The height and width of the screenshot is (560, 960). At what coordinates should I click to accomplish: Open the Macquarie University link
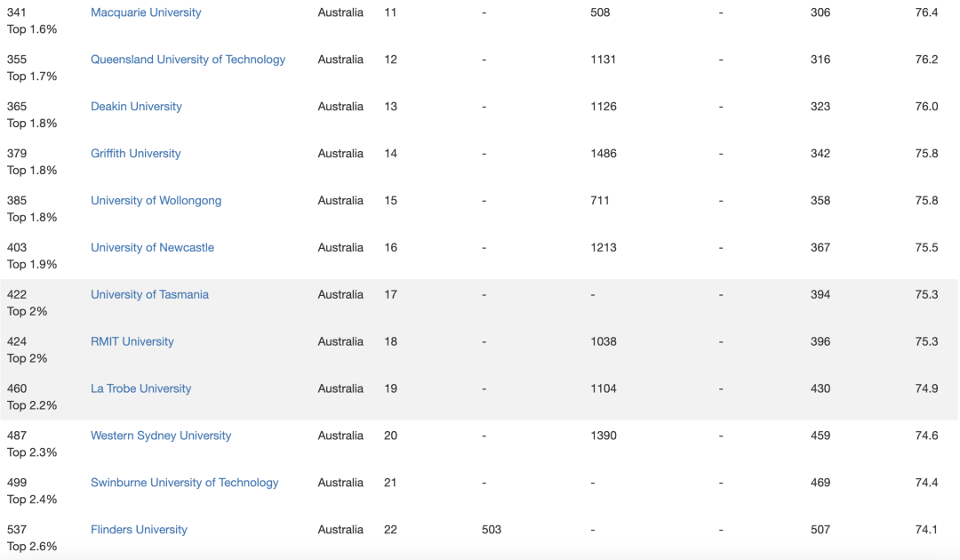click(x=146, y=12)
